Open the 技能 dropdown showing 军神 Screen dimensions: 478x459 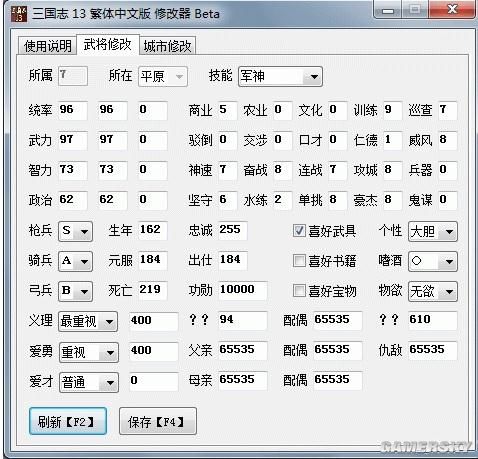click(x=280, y=77)
